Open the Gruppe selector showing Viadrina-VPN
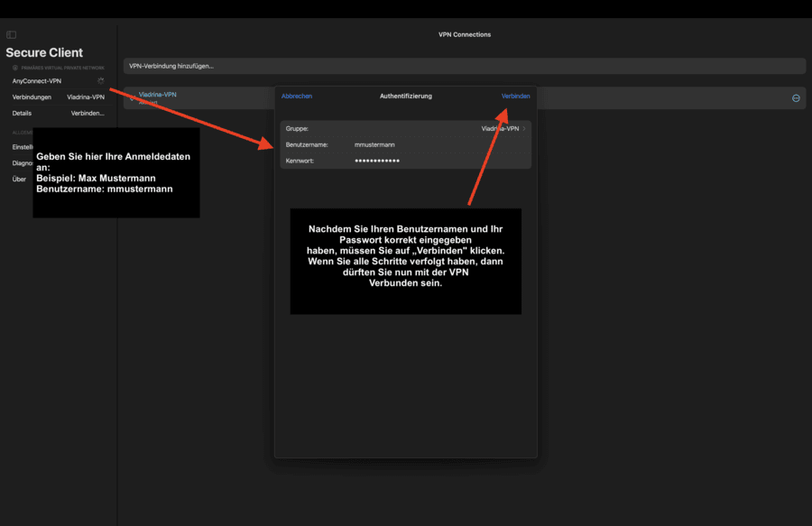This screenshot has width=812, height=526. click(405, 129)
